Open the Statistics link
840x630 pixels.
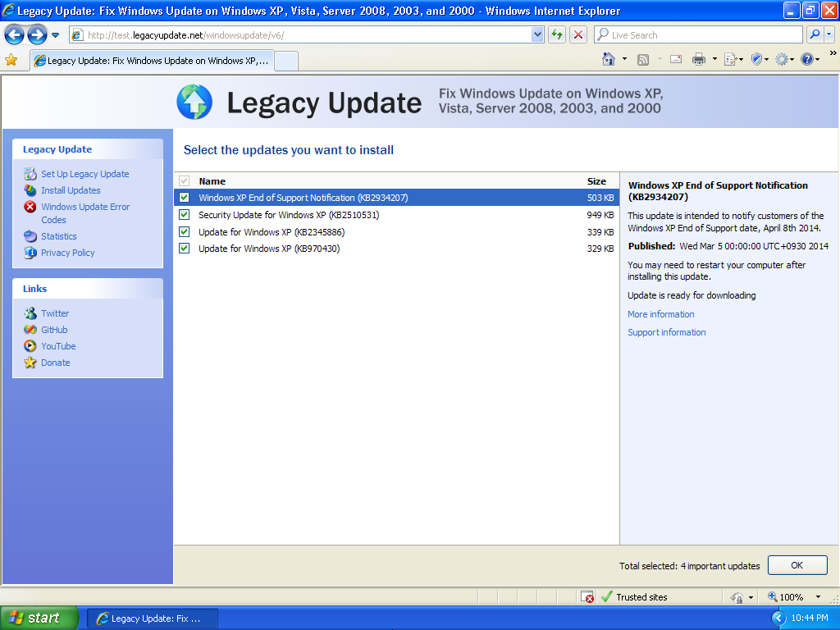[x=59, y=236]
